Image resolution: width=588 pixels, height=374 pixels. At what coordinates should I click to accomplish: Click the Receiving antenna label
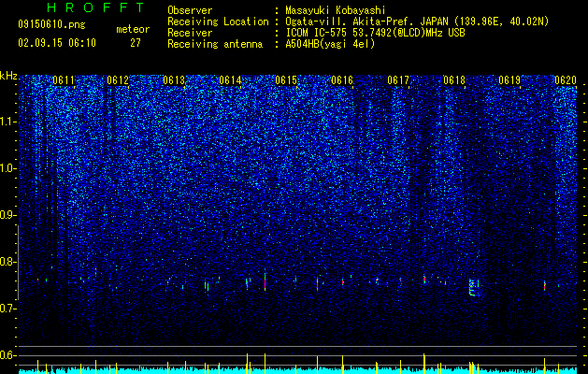click(x=215, y=44)
